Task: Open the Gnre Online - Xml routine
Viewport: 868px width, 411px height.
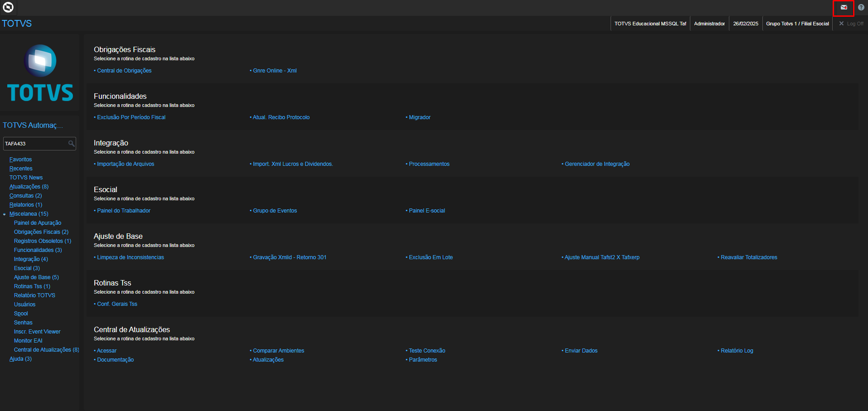Action: click(x=275, y=71)
